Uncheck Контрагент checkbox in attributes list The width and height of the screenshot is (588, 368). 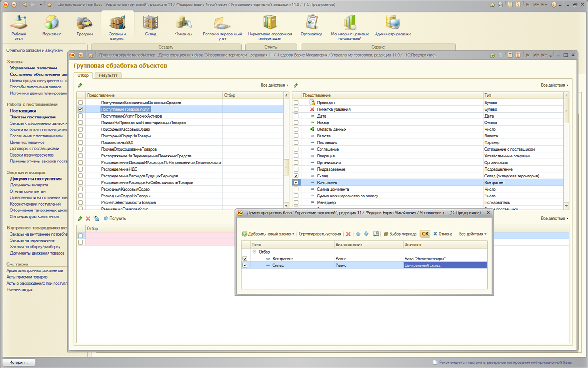pyautogui.click(x=296, y=182)
